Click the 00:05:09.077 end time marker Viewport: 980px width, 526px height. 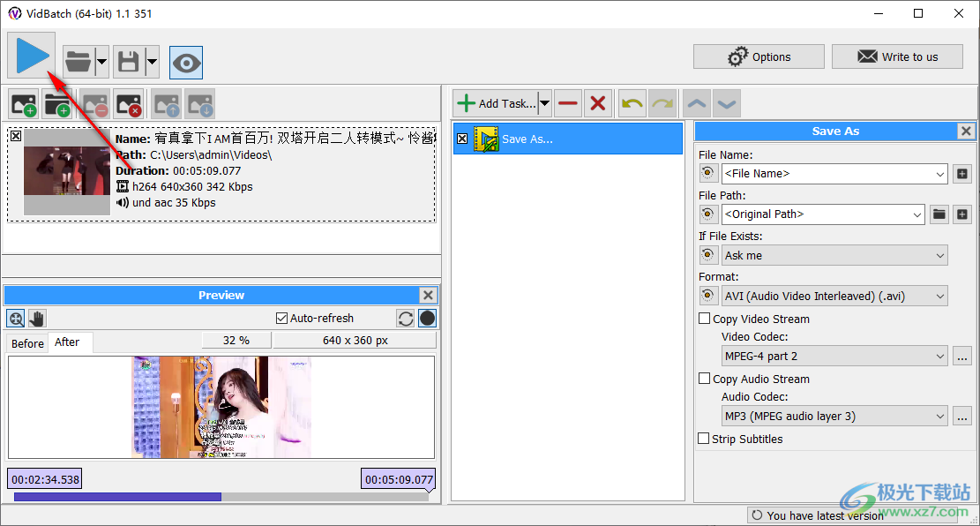click(x=399, y=480)
